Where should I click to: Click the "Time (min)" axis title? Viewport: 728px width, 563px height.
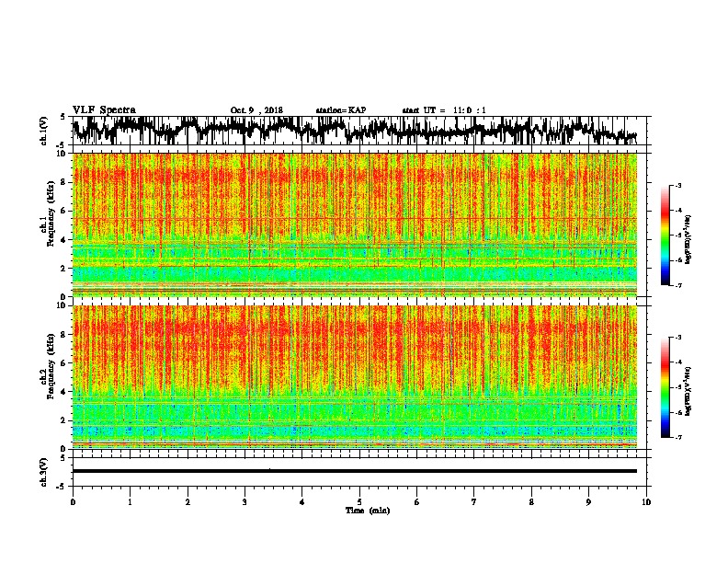point(368,511)
